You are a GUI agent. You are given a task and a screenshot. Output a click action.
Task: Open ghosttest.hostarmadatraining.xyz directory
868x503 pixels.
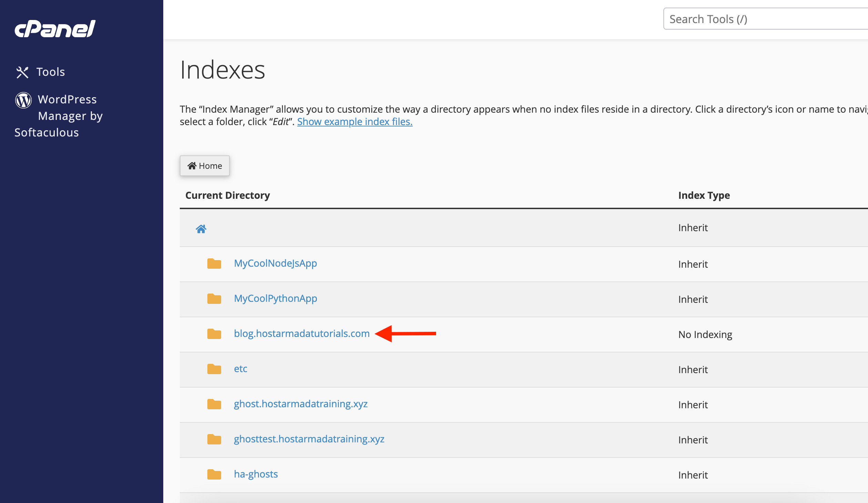(309, 439)
